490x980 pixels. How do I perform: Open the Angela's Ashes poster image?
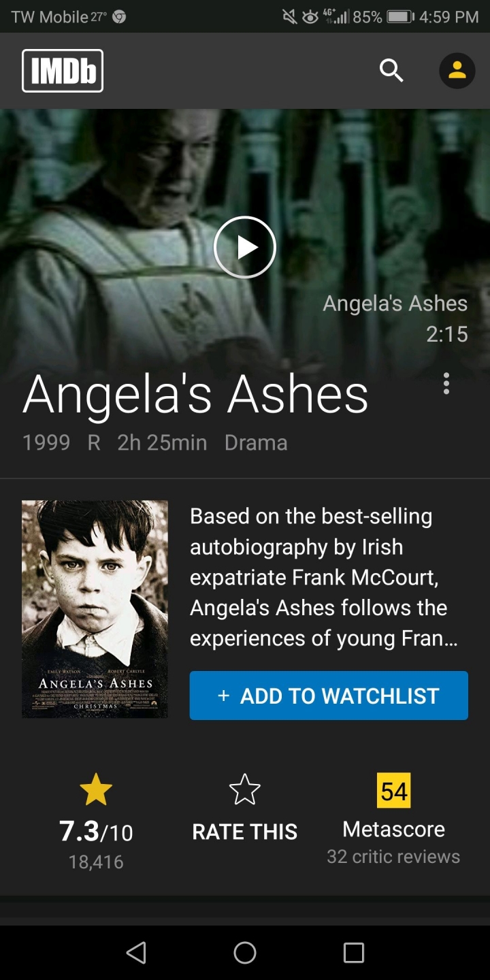click(x=95, y=609)
